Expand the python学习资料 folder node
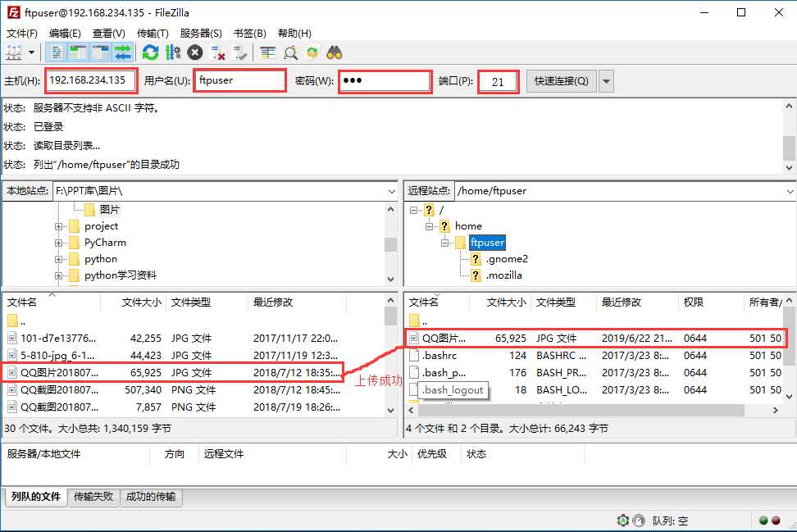Image resolution: width=797 pixels, height=532 pixels. click(58, 275)
